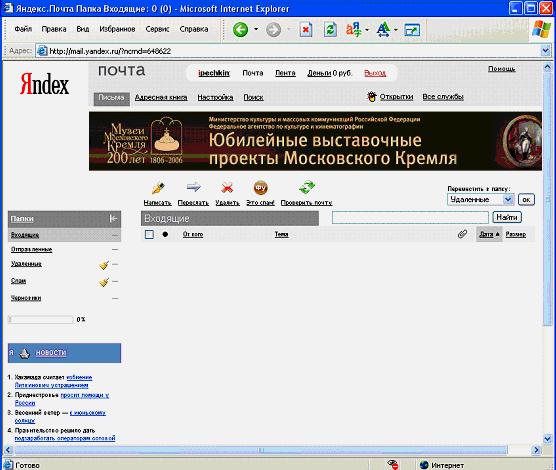The width and height of the screenshot is (556, 470).
Task: Click the Internet zone globe icon
Action: pyautogui.click(x=424, y=465)
